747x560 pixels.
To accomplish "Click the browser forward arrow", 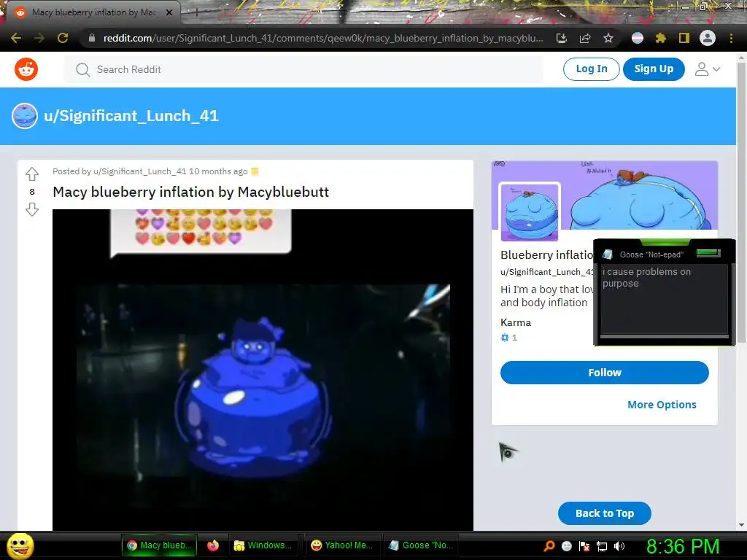I will point(39,38).
